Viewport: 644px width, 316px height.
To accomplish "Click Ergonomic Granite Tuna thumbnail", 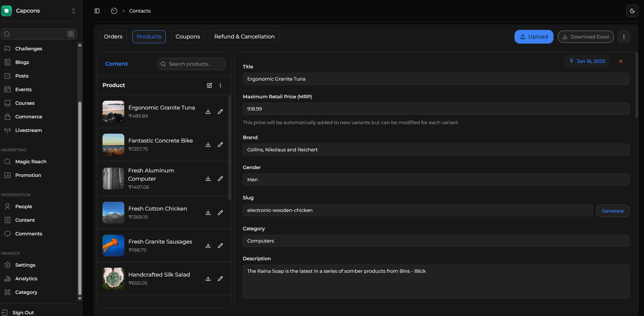I will click(x=113, y=112).
